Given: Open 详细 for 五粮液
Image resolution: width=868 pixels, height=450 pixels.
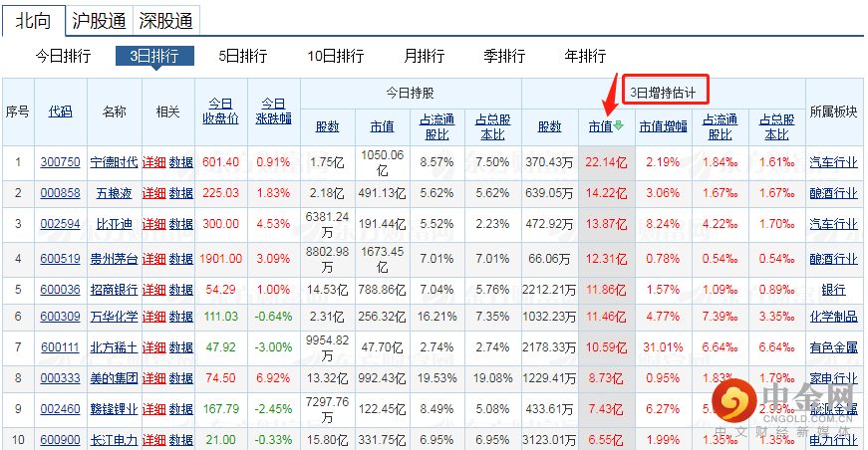Looking at the screenshot, I should tap(153, 193).
